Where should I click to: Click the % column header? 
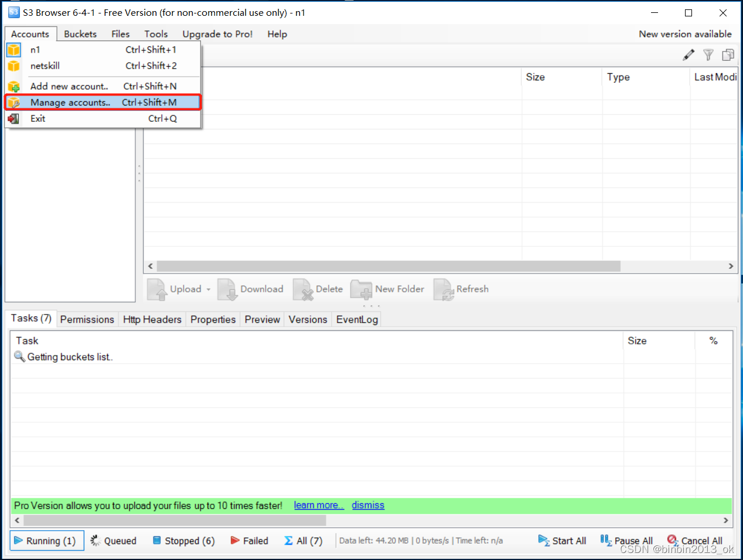tap(713, 341)
